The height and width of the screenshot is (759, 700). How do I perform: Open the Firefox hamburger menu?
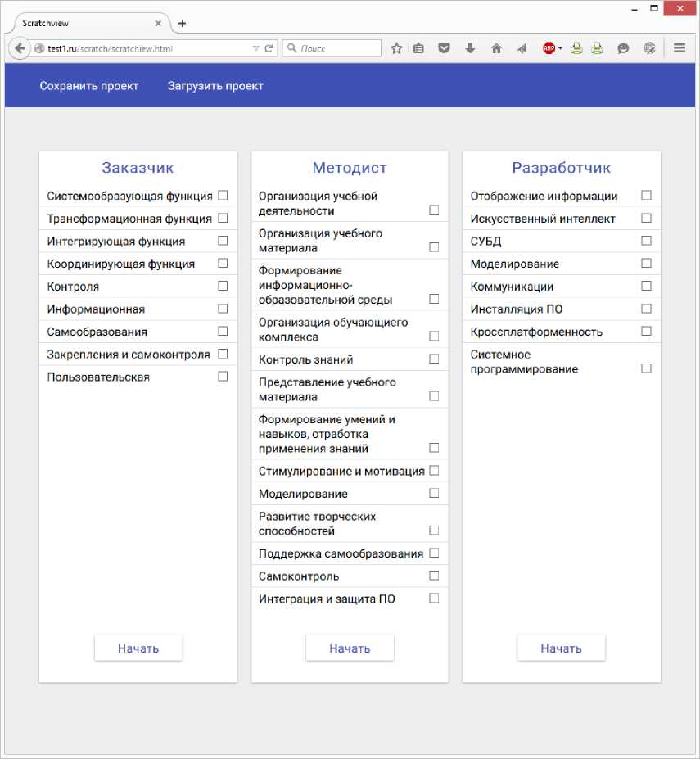click(x=680, y=48)
